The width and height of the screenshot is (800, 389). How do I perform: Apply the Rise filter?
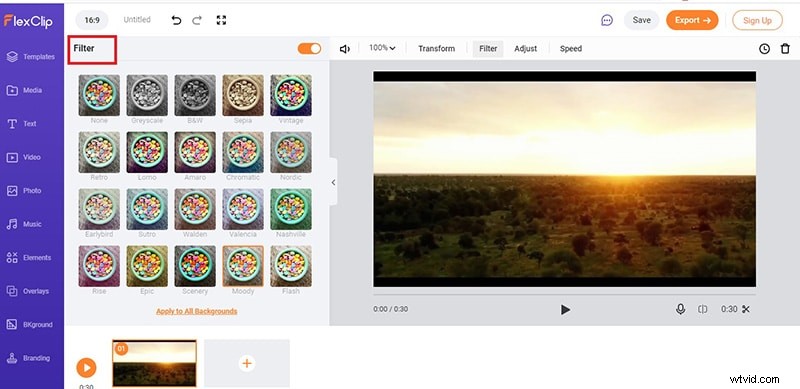tap(99, 266)
